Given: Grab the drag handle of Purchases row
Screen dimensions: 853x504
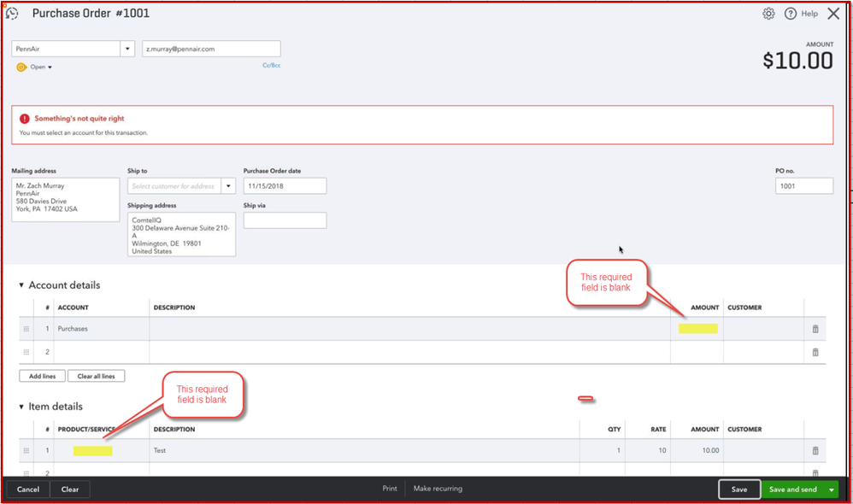Looking at the screenshot, I should pyautogui.click(x=26, y=329).
